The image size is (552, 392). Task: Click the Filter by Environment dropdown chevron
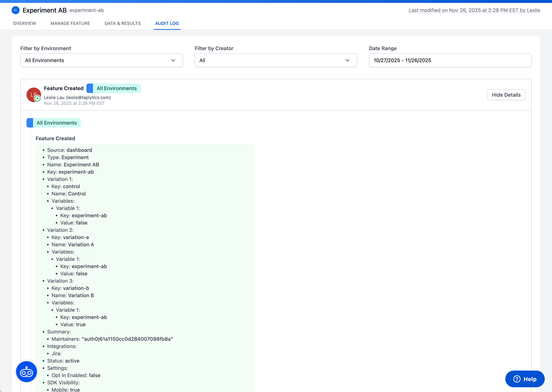173,60
